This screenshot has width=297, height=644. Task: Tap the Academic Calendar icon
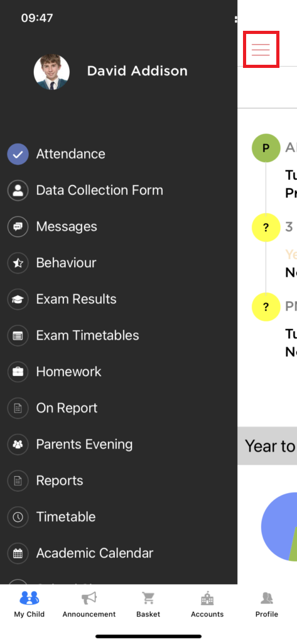pyautogui.click(x=18, y=553)
